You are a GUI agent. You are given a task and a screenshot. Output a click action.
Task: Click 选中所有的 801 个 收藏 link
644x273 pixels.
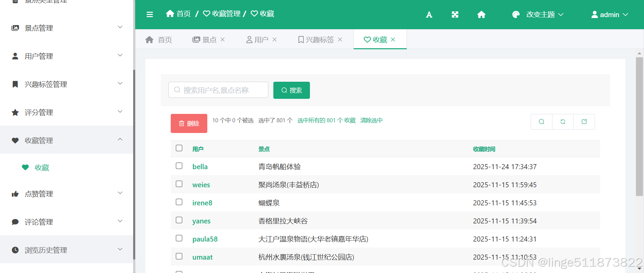[x=326, y=120]
